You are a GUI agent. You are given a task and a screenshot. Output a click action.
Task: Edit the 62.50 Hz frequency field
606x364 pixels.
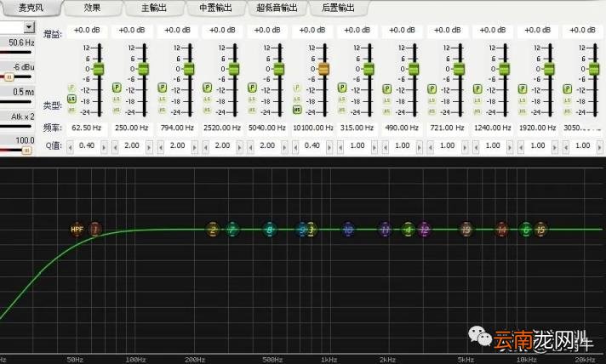pyautogui.click(x=86, y=128)
